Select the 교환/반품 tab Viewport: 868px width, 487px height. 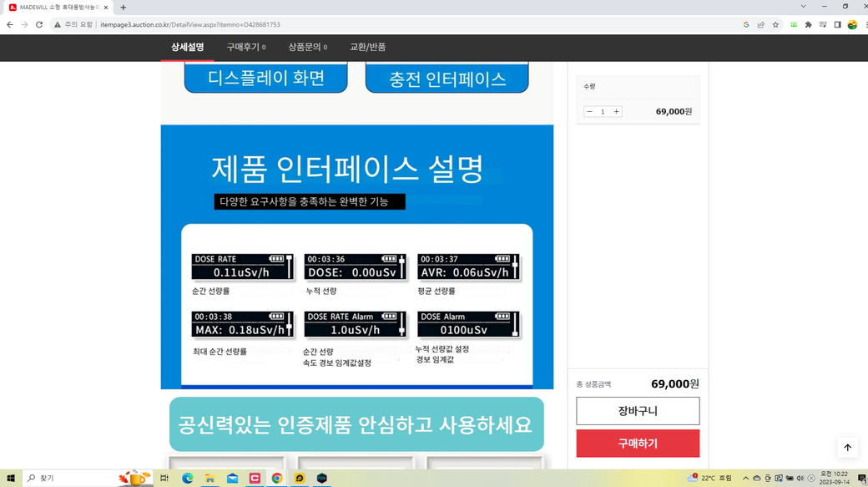(x=367, y=48)
